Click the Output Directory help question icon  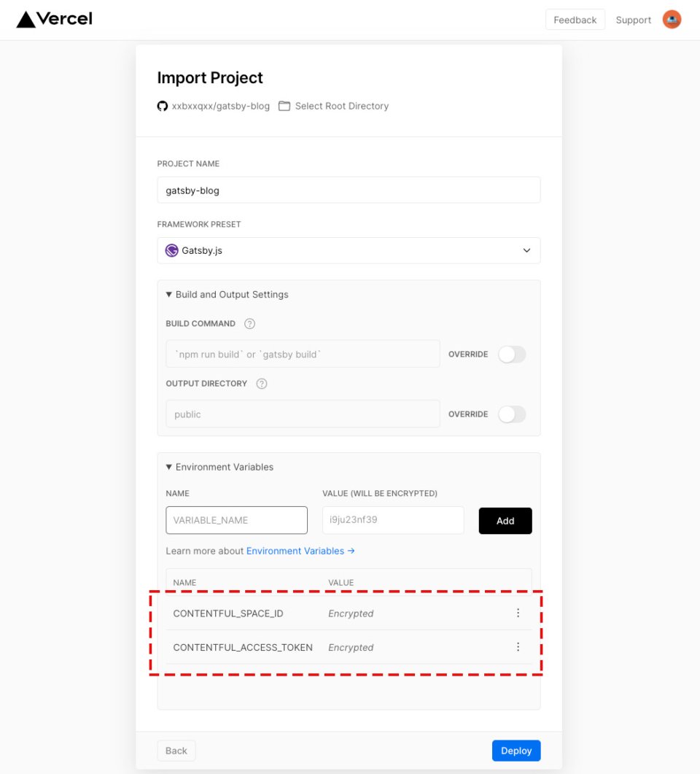coord(262,384)
